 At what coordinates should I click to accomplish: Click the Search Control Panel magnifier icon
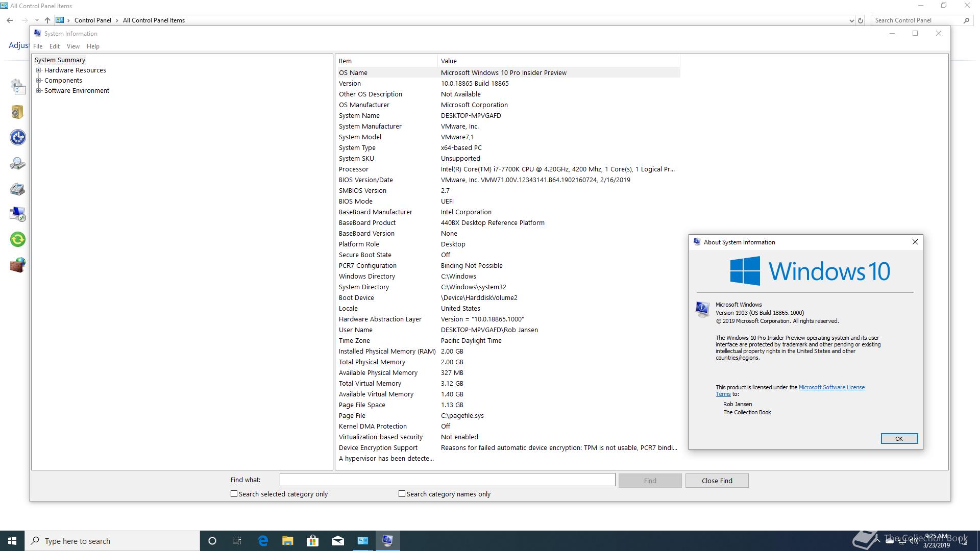[966, 20]
